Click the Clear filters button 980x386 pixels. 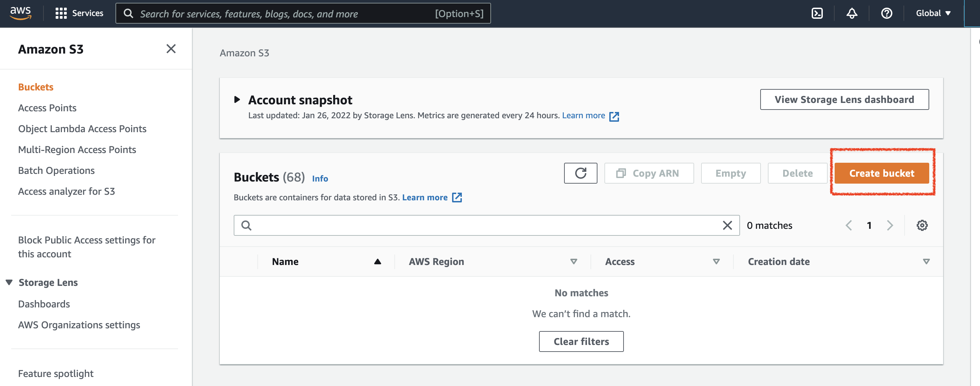581,341
